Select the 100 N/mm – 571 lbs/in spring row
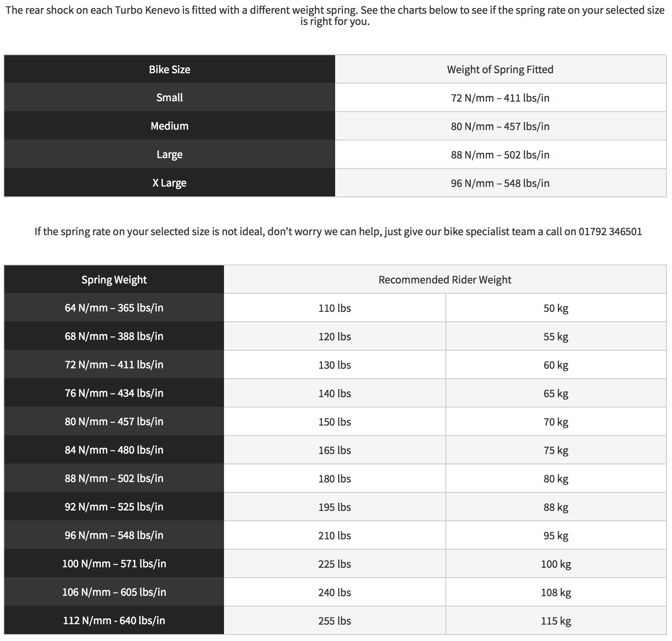The height and width of the screenshot is (641, 672). click(x=335, y=563)
